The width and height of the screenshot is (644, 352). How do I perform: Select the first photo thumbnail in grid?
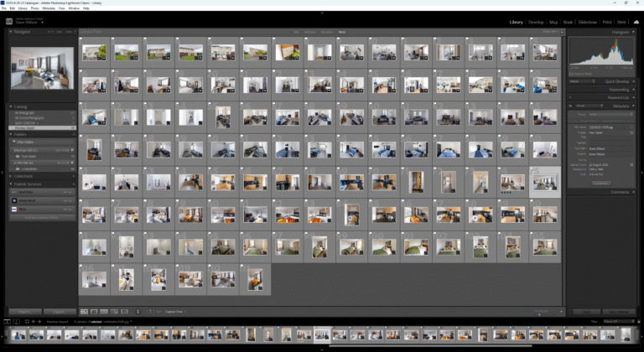(94, 52)
